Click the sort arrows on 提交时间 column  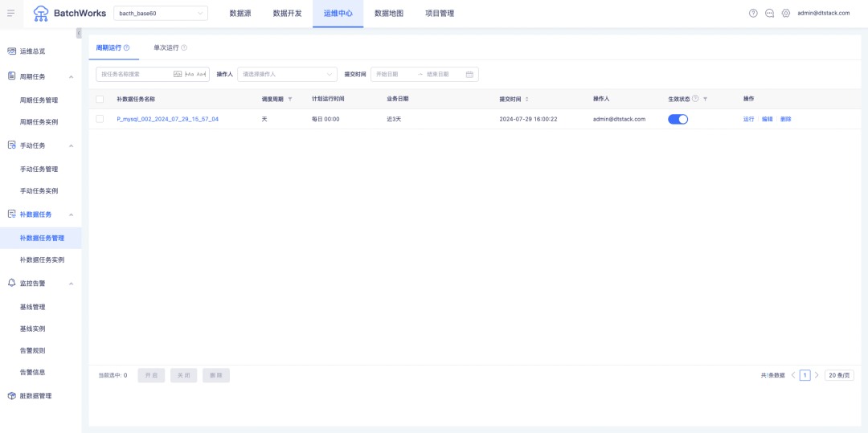click(526, 99)
